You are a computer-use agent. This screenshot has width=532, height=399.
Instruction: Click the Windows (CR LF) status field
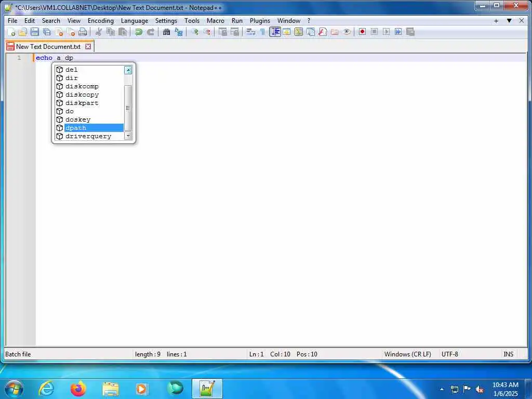click(407, 354)
